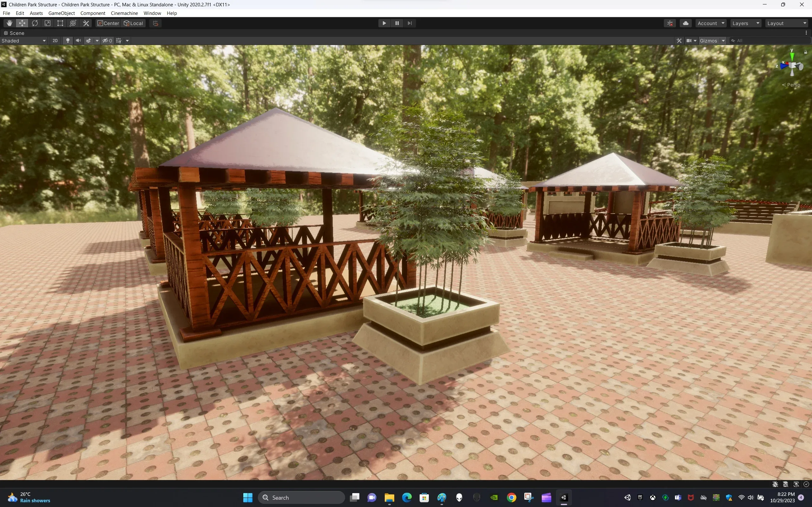The image size is (812, 507).
Task: Open the GameObject menu
Action: (62, 13)
